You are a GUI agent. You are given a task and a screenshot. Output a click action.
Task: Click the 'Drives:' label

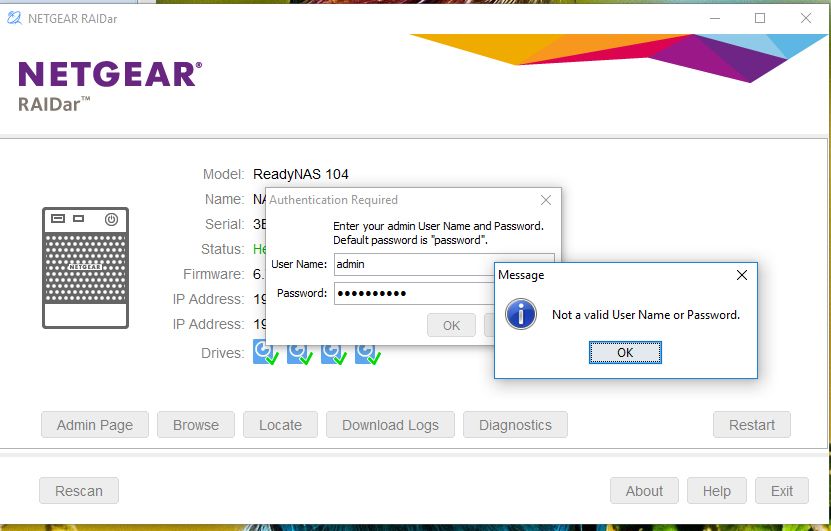click(x=223, y=353)
